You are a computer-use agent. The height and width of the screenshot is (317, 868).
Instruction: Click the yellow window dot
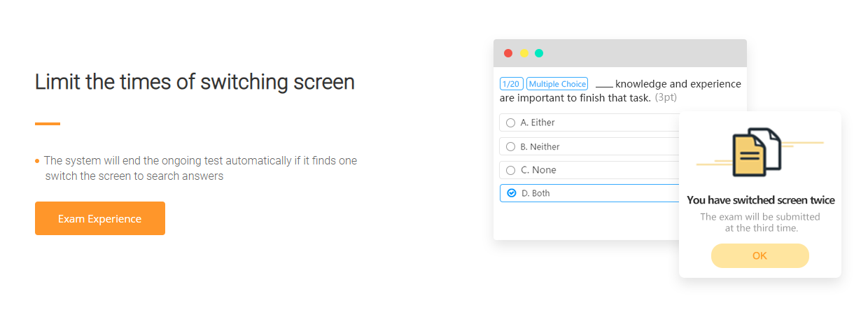pos(524,53)
